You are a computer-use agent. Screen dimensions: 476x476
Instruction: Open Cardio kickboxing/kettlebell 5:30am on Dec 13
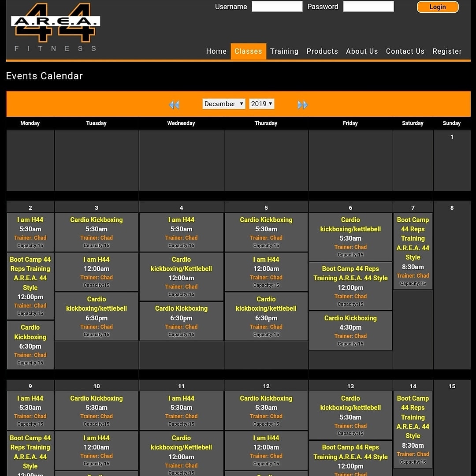tap(351, 415)
